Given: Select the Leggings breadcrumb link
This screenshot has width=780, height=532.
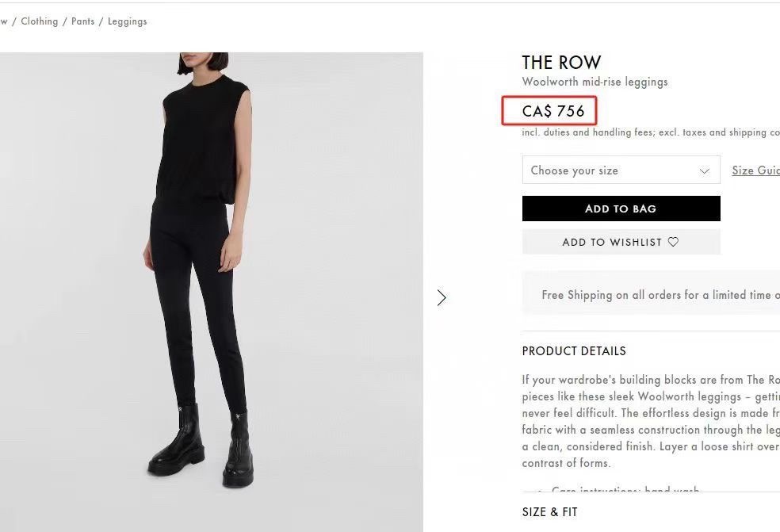Looking at the screenshot, I should pyautogui.click(x=127, y=21).
